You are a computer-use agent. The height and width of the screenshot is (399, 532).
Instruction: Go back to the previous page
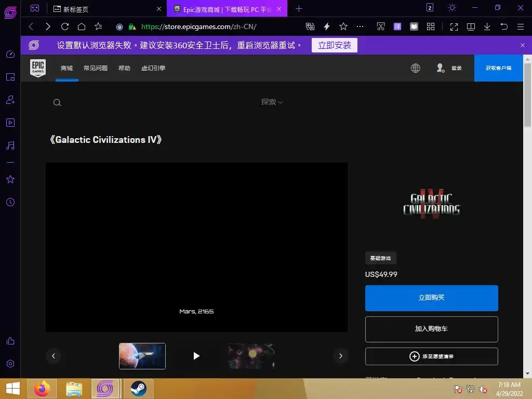31,26
